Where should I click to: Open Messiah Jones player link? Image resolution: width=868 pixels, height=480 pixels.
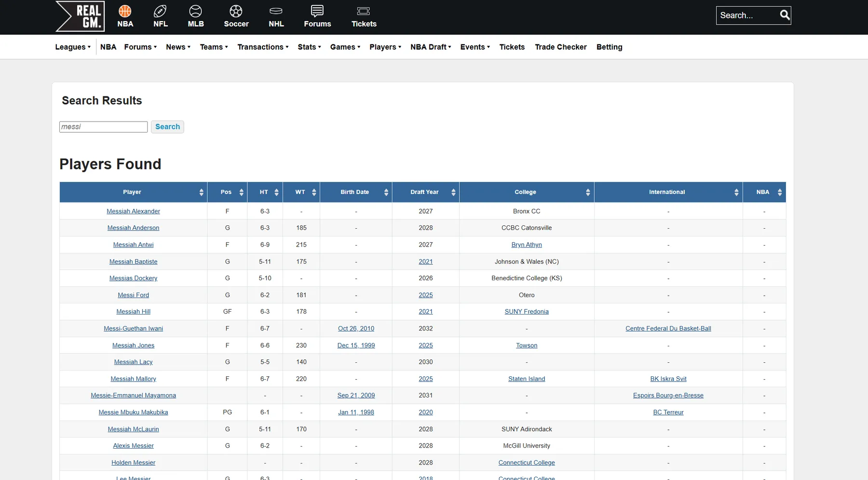pyautogui.click(x=133, y=345)
